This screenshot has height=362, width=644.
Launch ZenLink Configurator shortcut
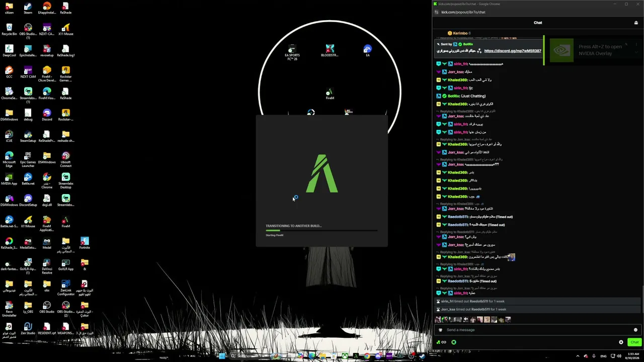click(65, 288)
